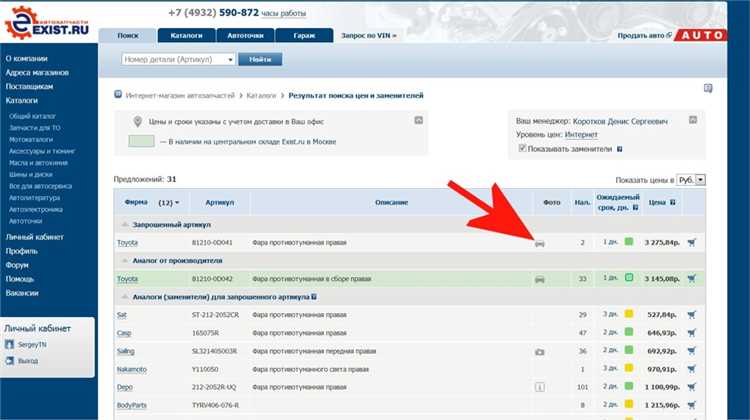The image size is (750, 420).
Task: Add Depo 212-2052R-UQ to cart
Action: click(x=692, y=387)
